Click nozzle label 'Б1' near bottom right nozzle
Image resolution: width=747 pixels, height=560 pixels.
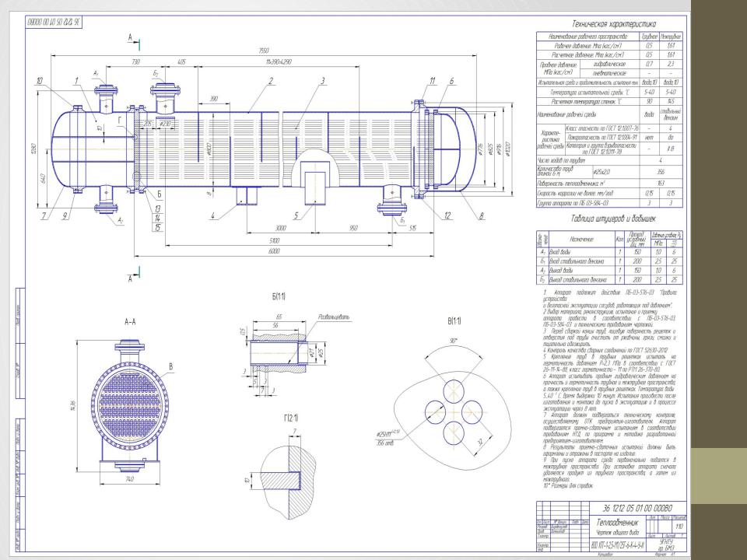(403, 220)
